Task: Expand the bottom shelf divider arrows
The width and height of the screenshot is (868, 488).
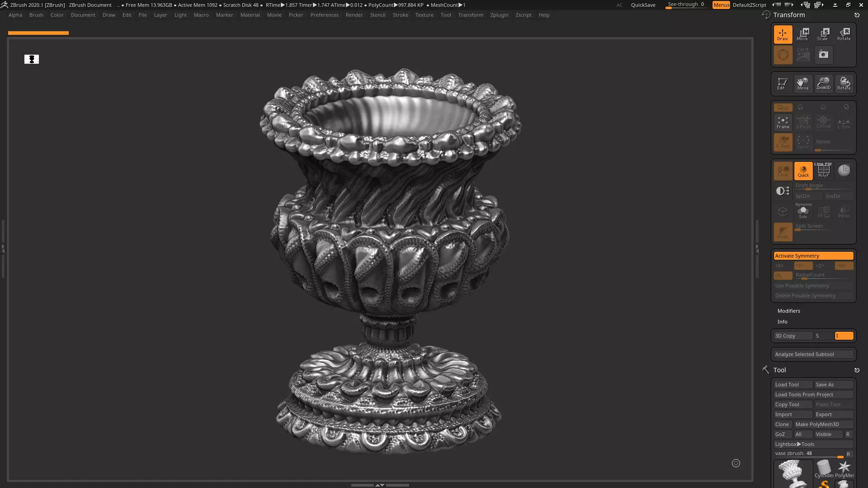Action: click(x=380, y=485)
